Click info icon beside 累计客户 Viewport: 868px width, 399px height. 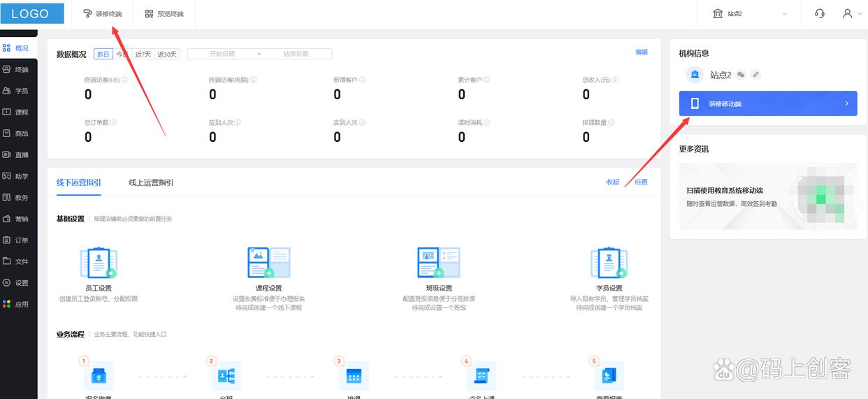[487, 80]
